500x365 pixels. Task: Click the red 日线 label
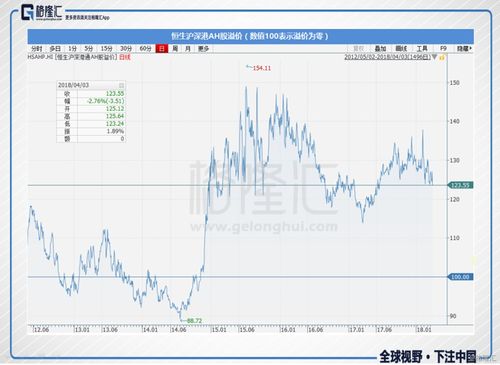125,57
